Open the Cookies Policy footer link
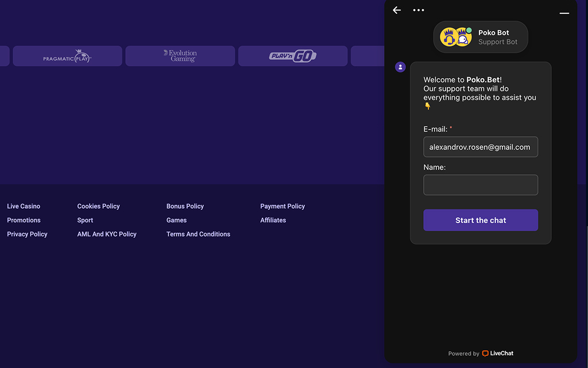 (98, 206)
